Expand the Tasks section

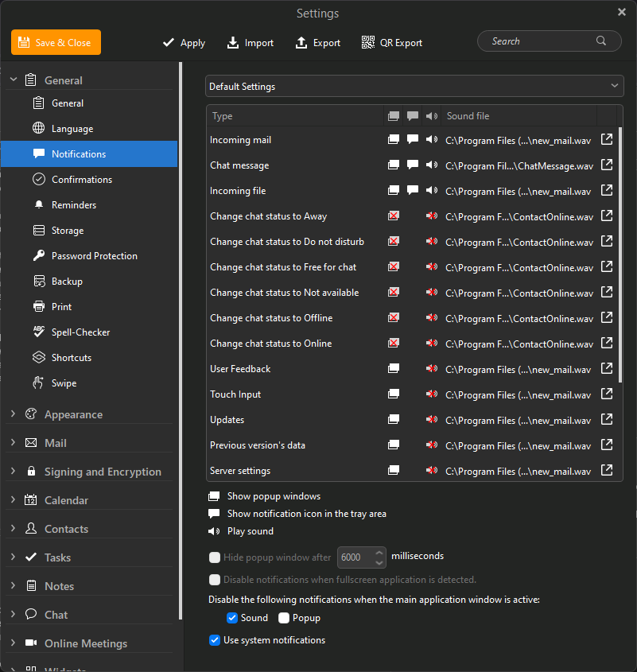click(14, 557)
